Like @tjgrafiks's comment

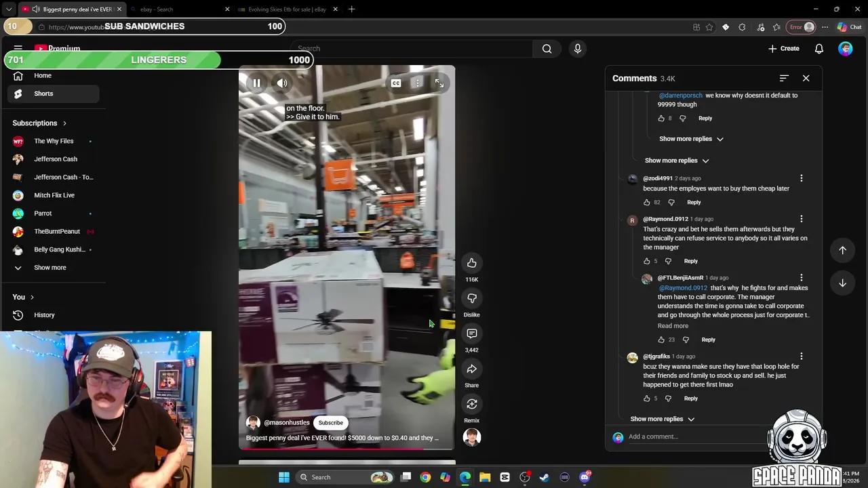click(647, 399)
